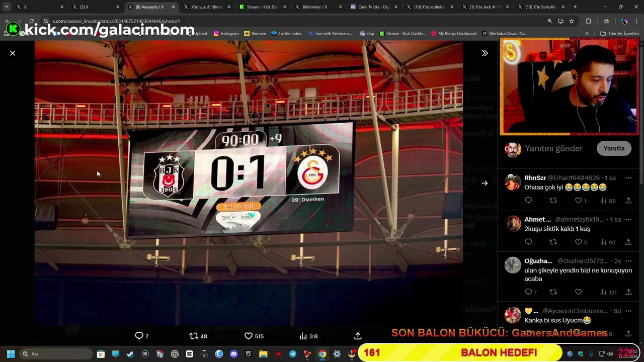644x362 pixels.
Task: Switch to '(13) X'te Balkolik' tab
Action: pyautogui.click(x=540, y=7)
